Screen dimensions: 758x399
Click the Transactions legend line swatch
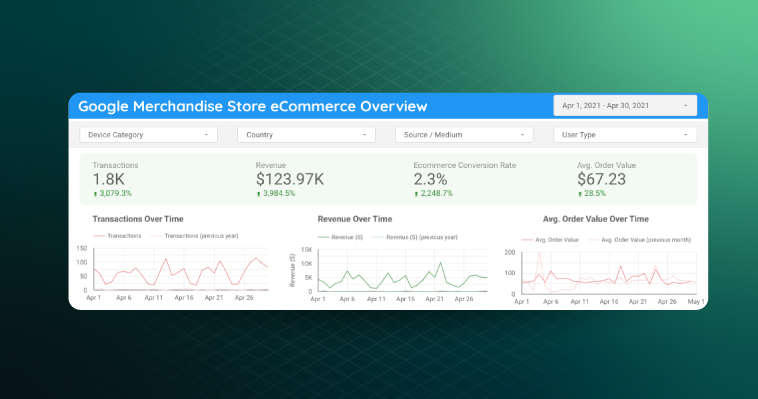tap(99, 236)
